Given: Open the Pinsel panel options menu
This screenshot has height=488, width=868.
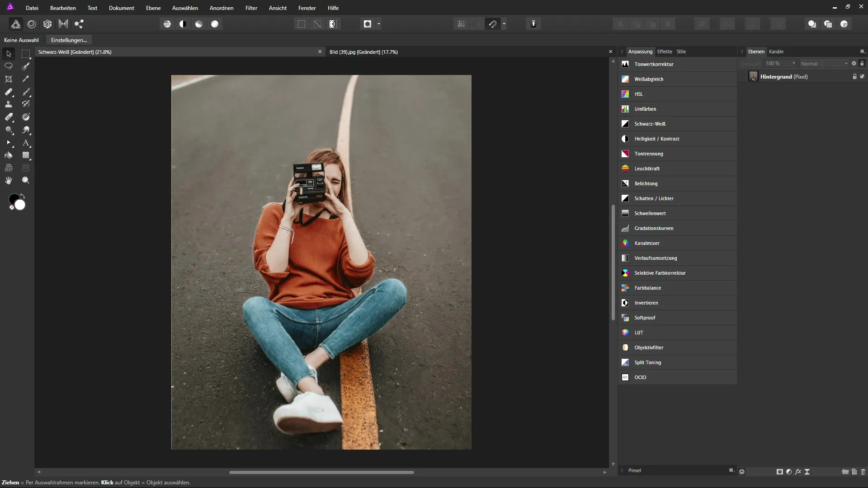Looking at the screenshot, I should coord(731,470).
